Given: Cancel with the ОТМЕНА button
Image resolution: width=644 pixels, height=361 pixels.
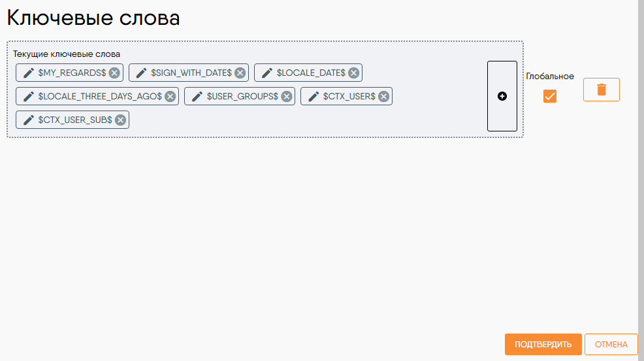Looking at the screenshot, I should point(611,344).
